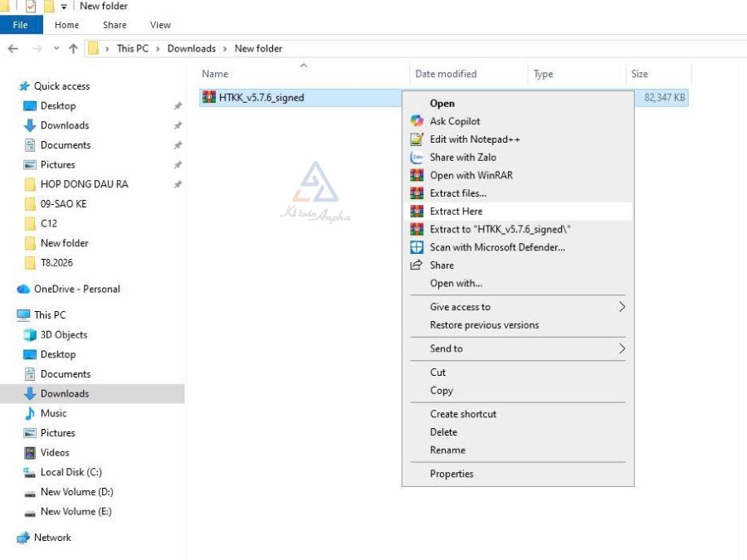747x560 pixels.
Task: Go back with the back arrow
Action: coord(12,49)
